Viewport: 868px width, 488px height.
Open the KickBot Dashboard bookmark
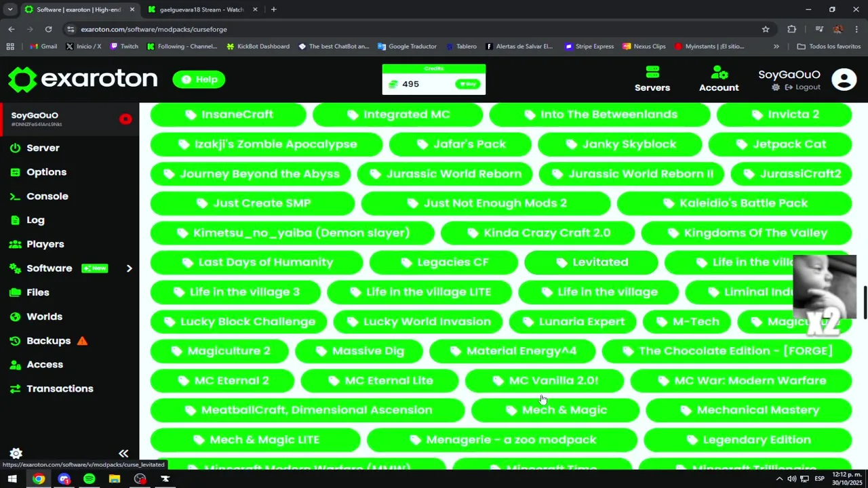[258, 47]
